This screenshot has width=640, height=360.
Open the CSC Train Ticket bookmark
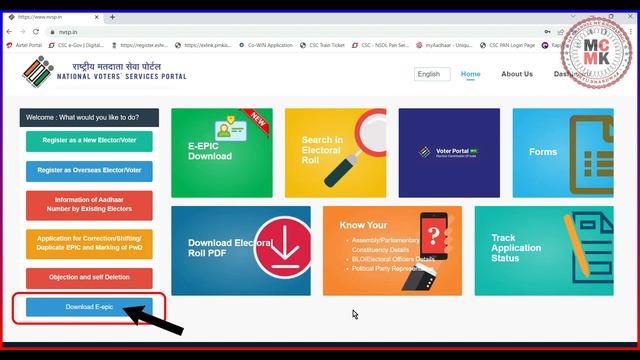point(322,45)
